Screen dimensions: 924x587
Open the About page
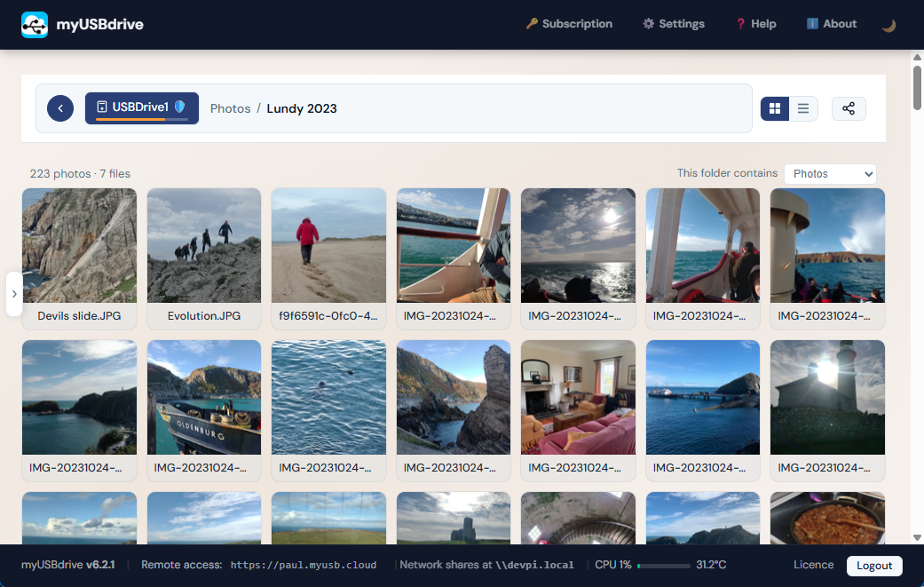click(x=832, y=24)
